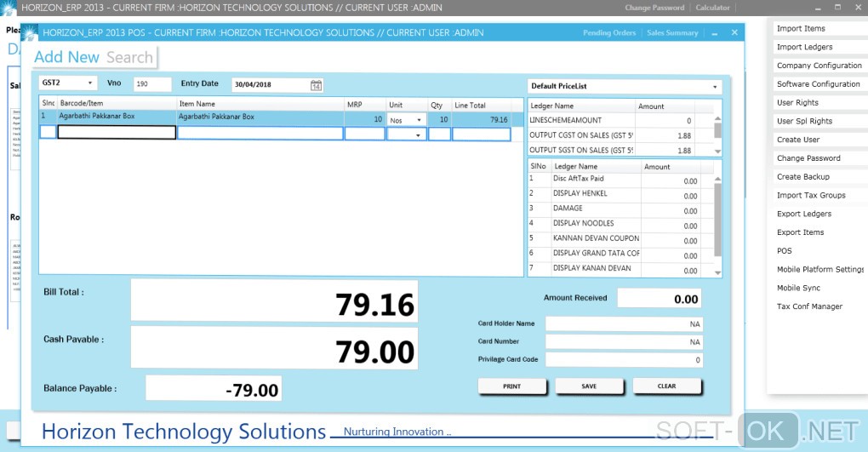
Task: Open the Nos unit dropdown in row 1
Action: 419,120
